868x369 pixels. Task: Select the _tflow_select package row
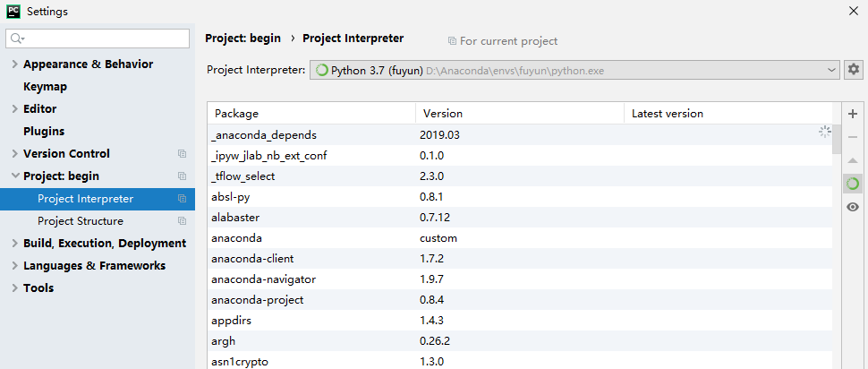click(x=520, y=176)
